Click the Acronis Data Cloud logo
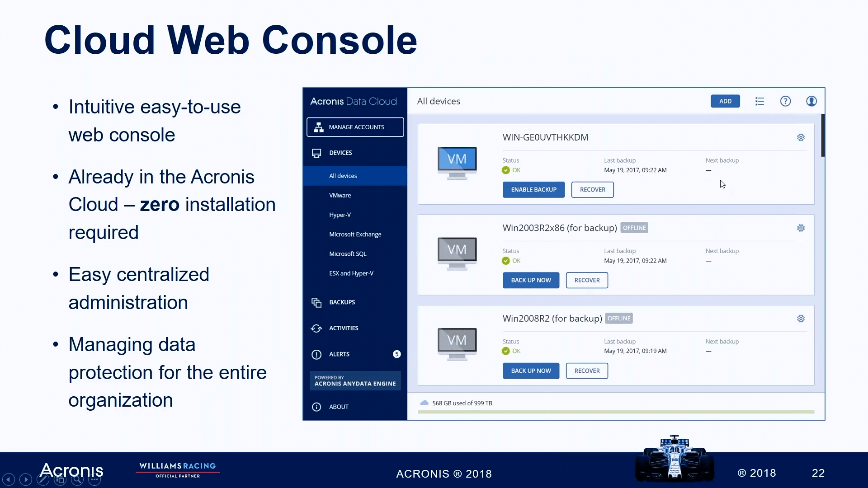868x488 pixels. [354, 102]
